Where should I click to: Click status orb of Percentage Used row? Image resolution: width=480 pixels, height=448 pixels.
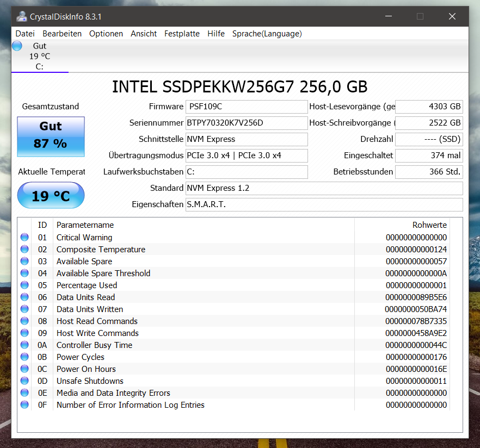tap(24, 285)
